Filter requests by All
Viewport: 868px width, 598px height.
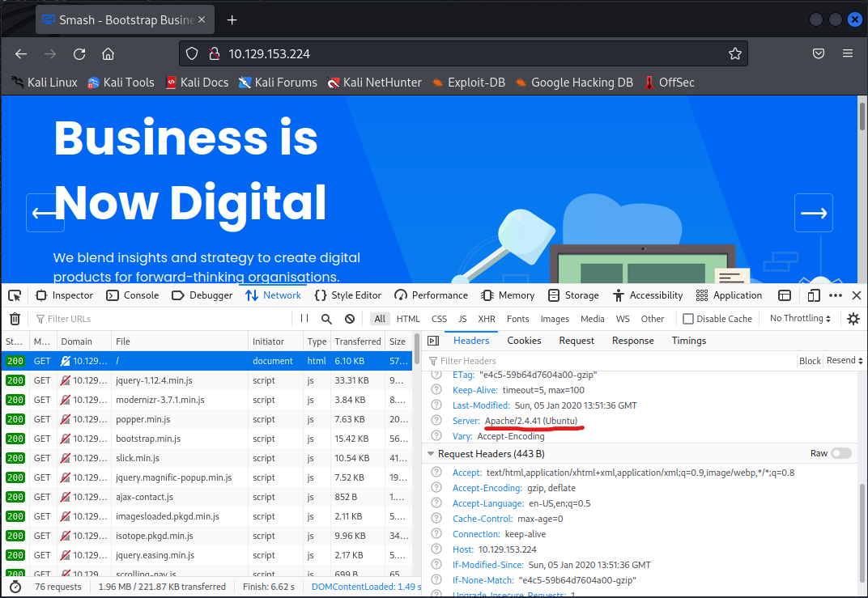coord(380,319)
